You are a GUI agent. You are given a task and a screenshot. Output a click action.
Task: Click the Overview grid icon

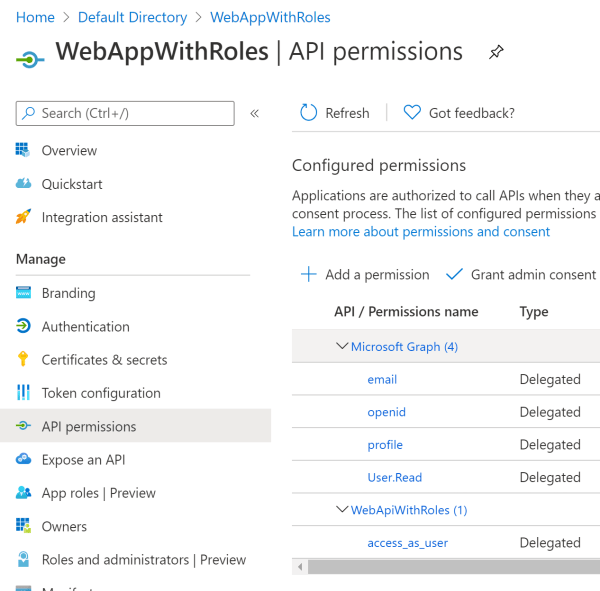click(x=23, y=150)
